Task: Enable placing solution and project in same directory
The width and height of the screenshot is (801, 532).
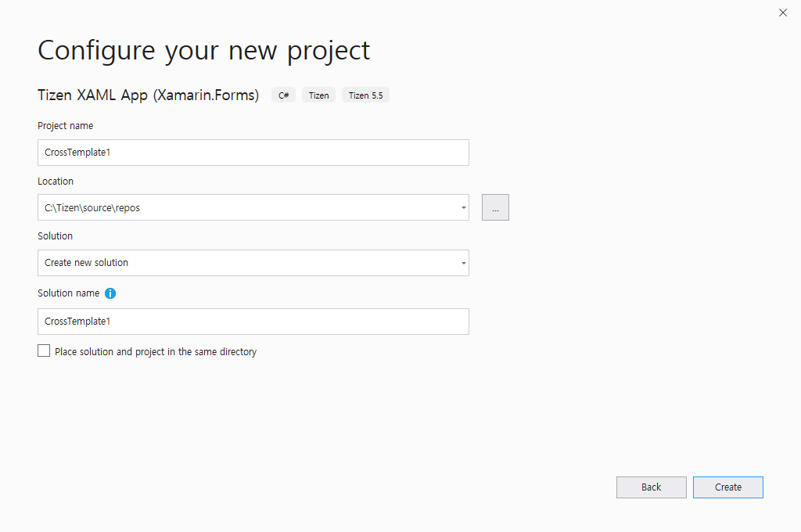Action: [x=44, y=351]
